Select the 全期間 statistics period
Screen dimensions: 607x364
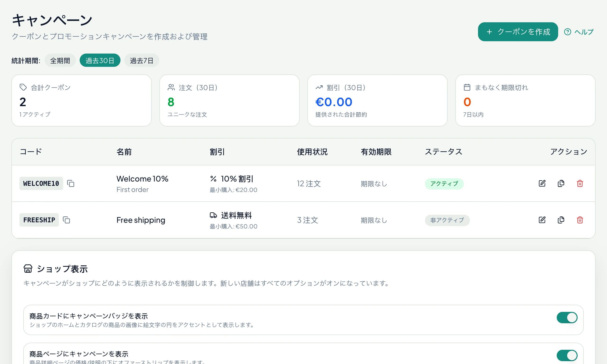pos(60,60)
